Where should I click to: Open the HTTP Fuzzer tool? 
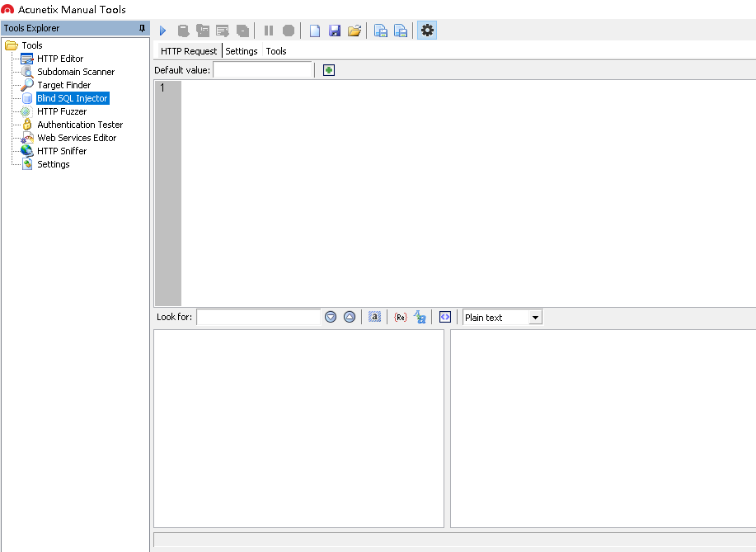pyautogui.click(x=62, y=111)
